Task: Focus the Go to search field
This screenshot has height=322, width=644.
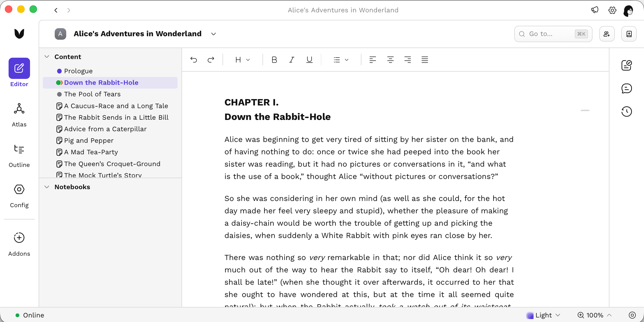Action: click(553, 34)
